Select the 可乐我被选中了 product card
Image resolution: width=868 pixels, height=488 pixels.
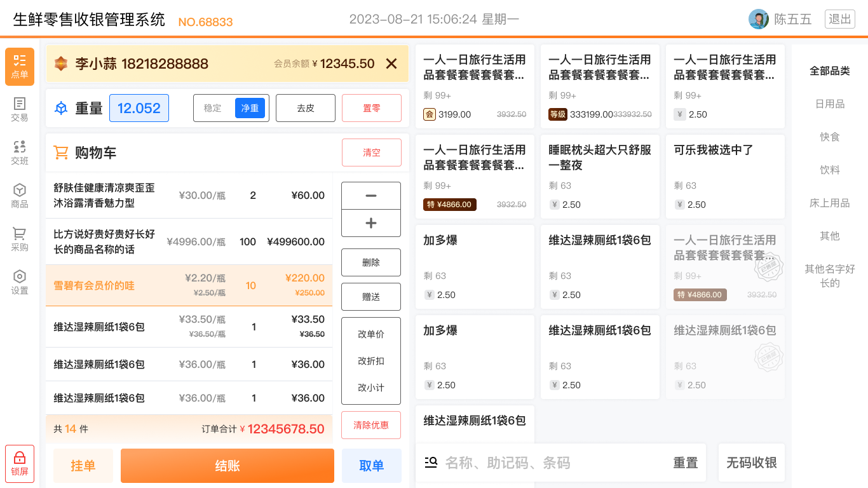click(725, 176)
